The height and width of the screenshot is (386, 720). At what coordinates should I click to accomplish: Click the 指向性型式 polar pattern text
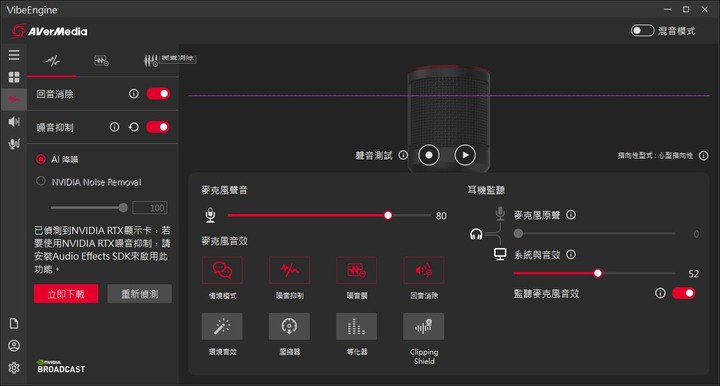pos(655,156)
